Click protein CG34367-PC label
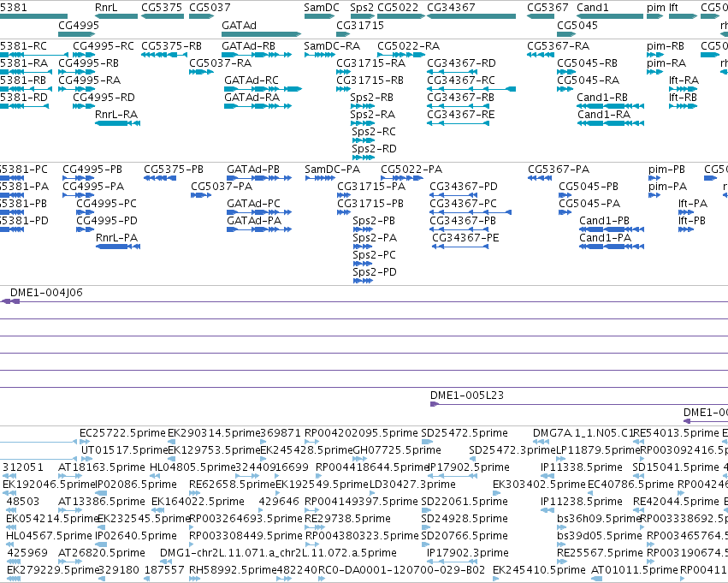Screen dimensions: 728x583 pos(463,204)
